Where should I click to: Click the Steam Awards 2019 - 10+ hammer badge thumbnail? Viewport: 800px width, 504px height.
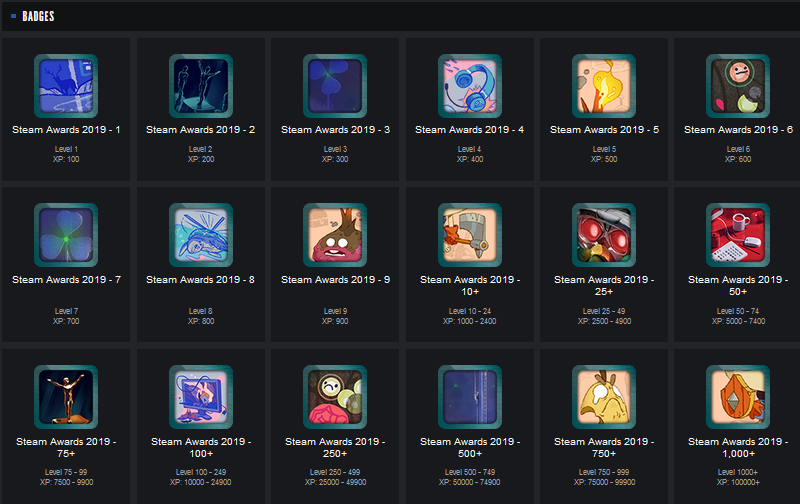[x=469, y=235]
